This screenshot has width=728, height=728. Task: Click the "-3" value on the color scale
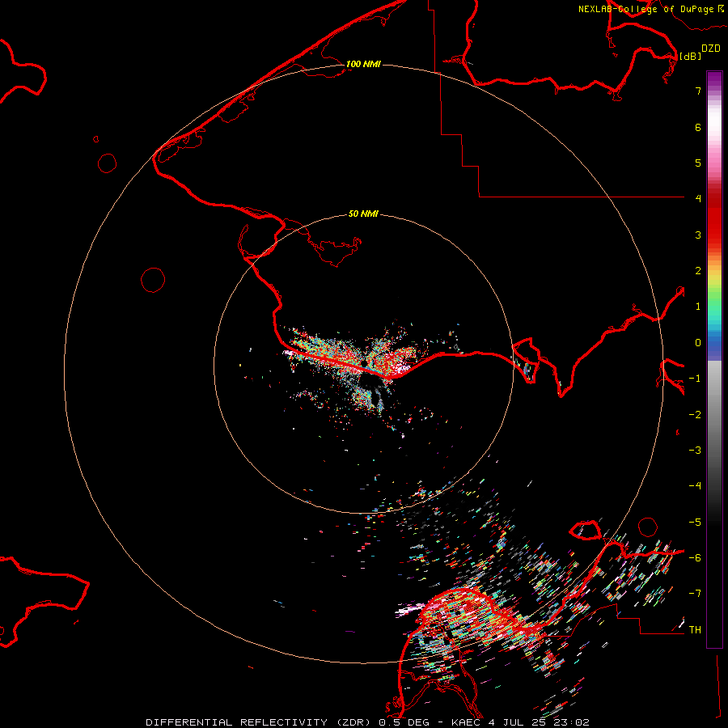[695, 451]
